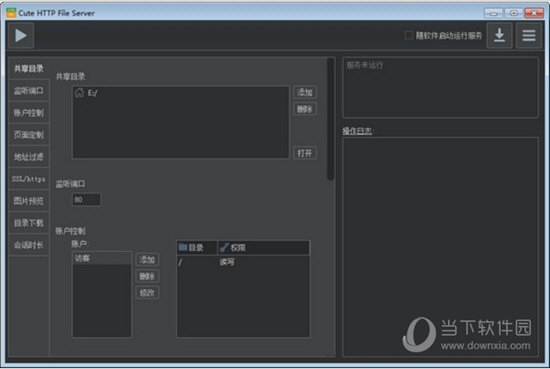
Task: Click the listening port input field
Action: pyautogui.click(x=87, y=200)
